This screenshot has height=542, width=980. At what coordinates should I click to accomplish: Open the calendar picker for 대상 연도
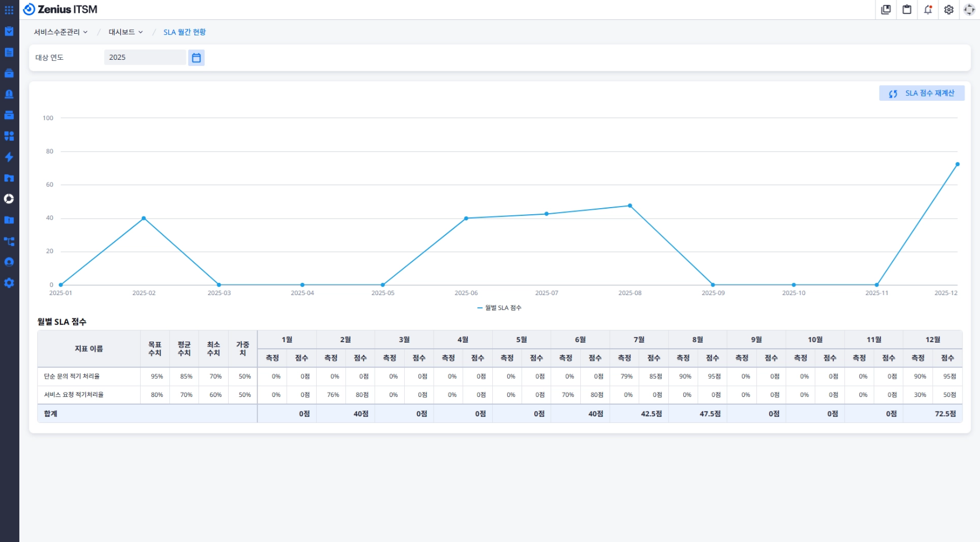click(196, 58)
